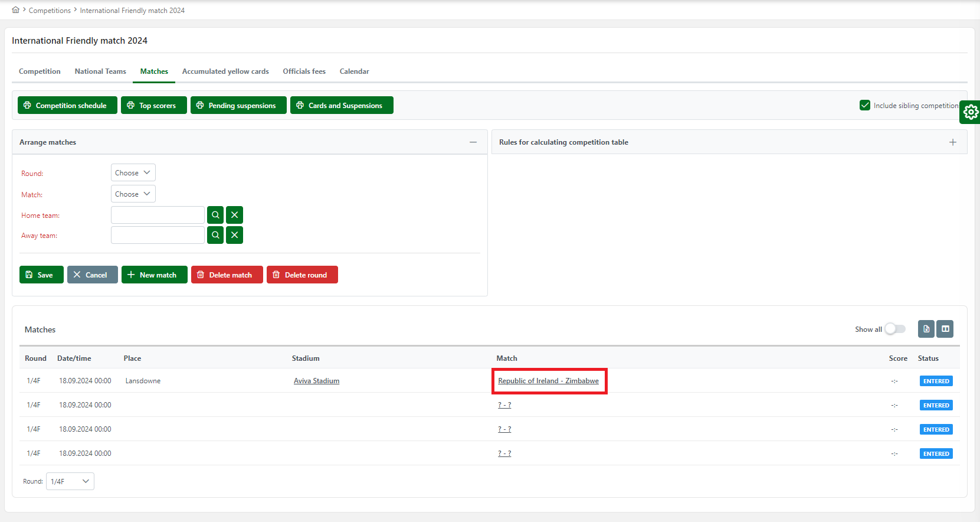Open Republic of Ireland - Zimbabwe match
This screenshot has width=980, height=522.
click(x=548, y=381)
